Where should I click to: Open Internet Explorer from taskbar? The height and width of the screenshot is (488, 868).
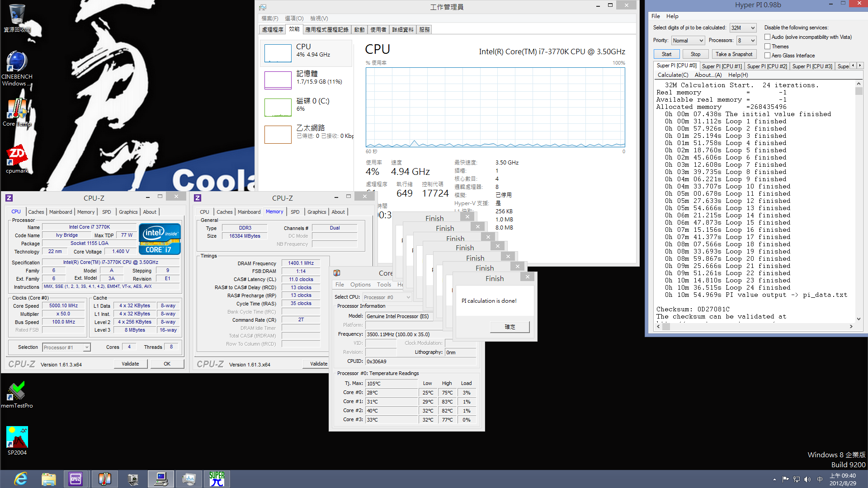[x=21, y=479]
